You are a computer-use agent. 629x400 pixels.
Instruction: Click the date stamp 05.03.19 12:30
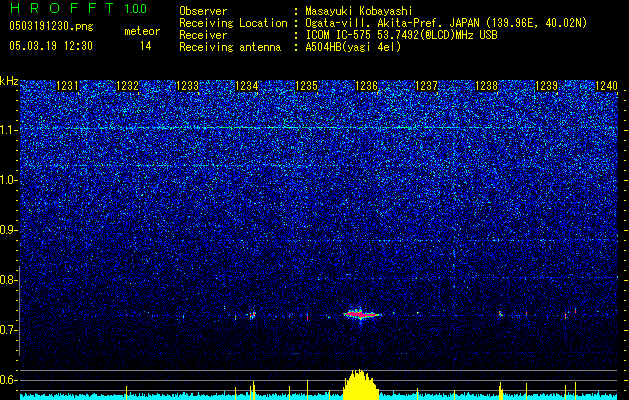point(51,46)
